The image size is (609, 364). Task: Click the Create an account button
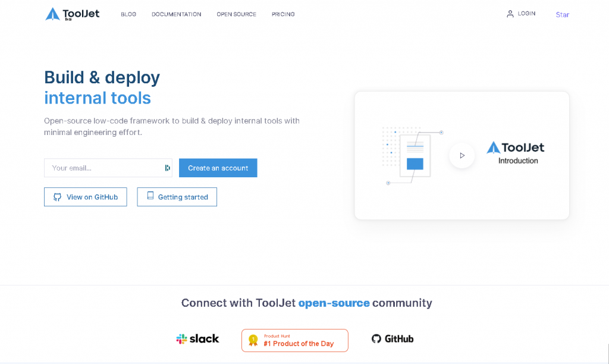click(218, 168)
